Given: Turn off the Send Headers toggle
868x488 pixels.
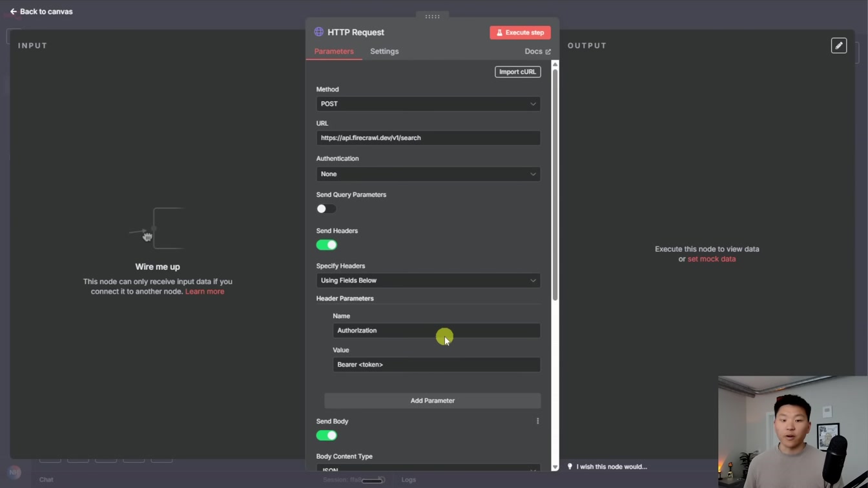Looking at the screenshot, I should [326, 245].
